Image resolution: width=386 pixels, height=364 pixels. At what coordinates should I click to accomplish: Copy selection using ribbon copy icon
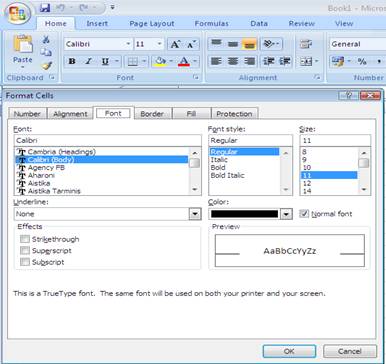click(46, 52)
